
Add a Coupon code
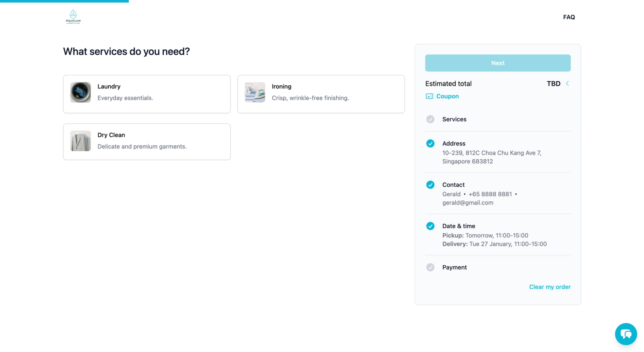coord(448,96)
